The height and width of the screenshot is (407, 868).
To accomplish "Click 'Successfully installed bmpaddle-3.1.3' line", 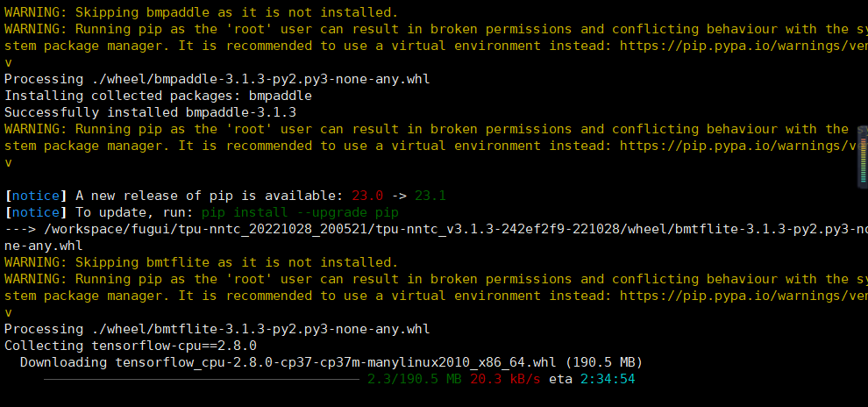I will click(x=150, y=112).
